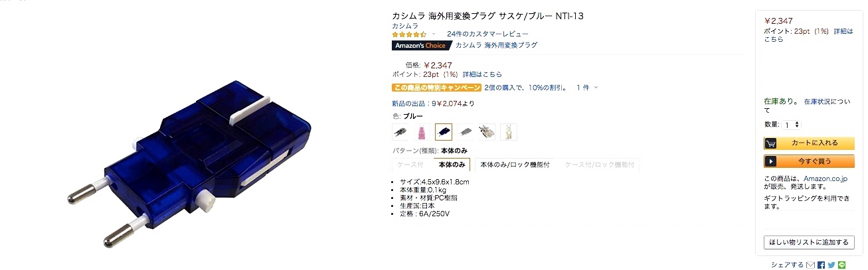Choose the white color variant thumbnail
This screenshot has height=270, width=868.
pyautogui.click(x=509, y=132)
